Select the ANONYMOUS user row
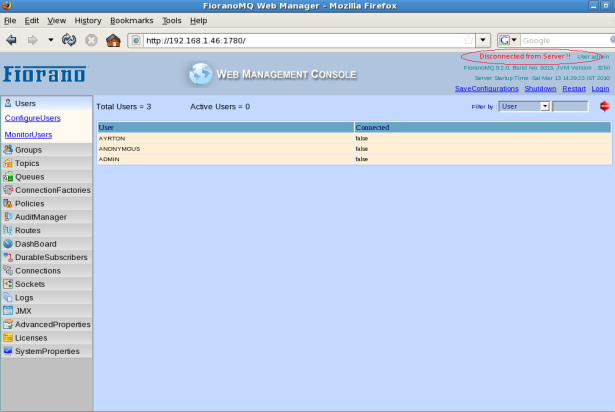 pos(354,149)
